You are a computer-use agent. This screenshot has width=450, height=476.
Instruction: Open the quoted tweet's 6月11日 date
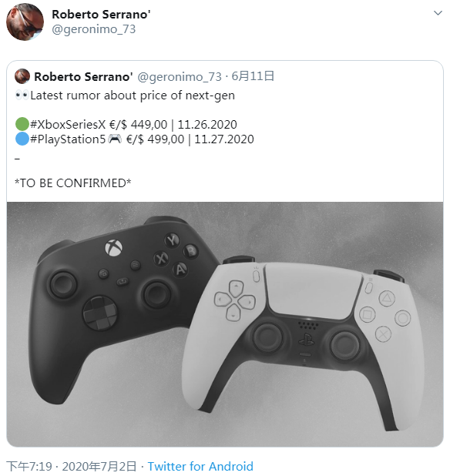(253, 76)
